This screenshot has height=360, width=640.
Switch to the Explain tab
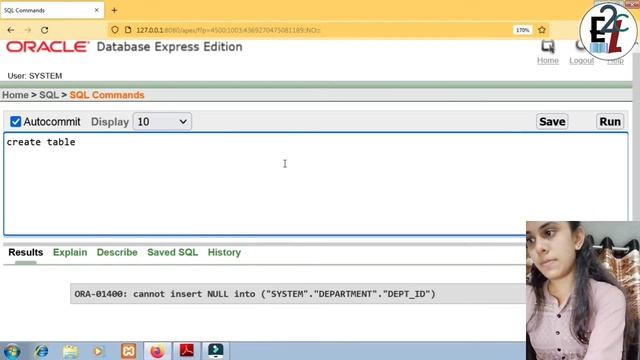pyautogui.click(x=70, y=252)
